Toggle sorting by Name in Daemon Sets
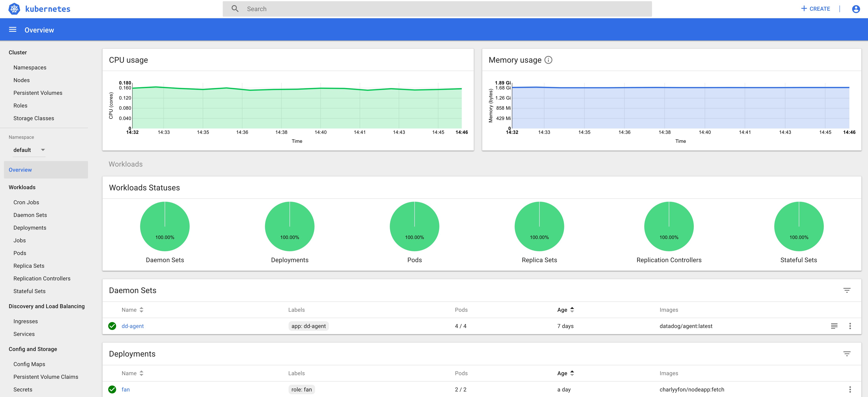 (141, 310)
